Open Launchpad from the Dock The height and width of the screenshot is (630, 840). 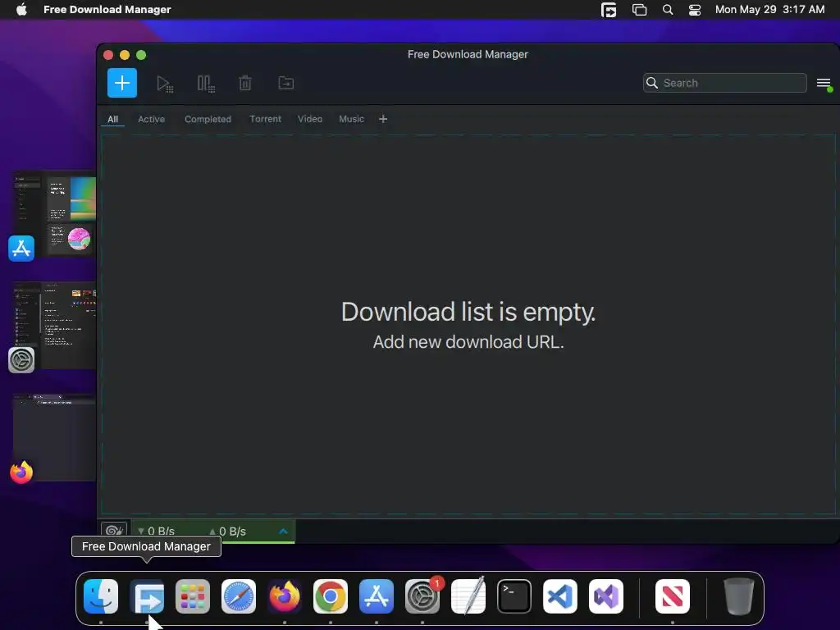pyautogui.click(x=193, y=596)
